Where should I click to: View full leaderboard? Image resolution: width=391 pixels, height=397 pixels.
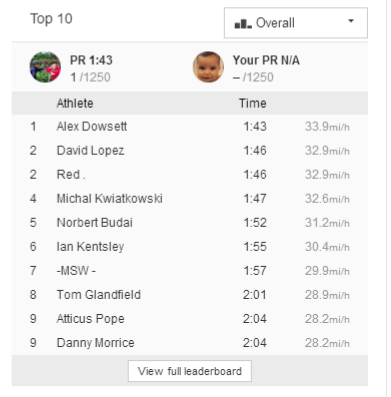pyautogui.click(x=190, y=371)
